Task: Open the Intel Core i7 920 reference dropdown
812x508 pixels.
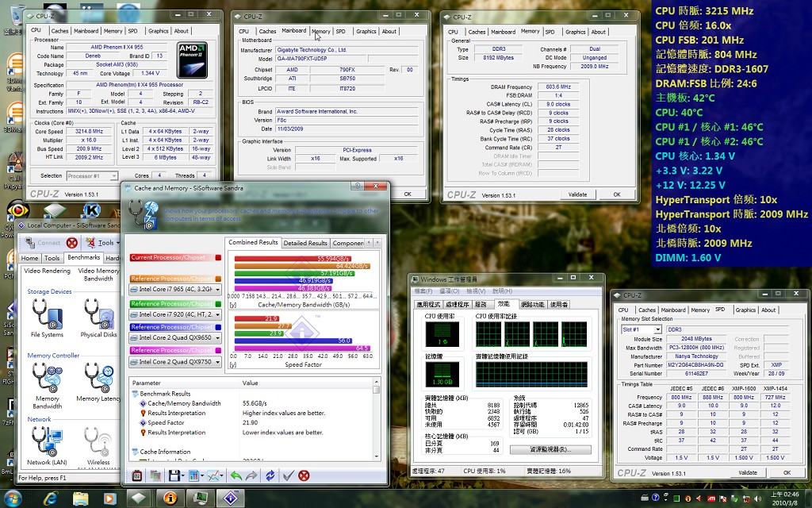Action: click(x=175, y=314)
